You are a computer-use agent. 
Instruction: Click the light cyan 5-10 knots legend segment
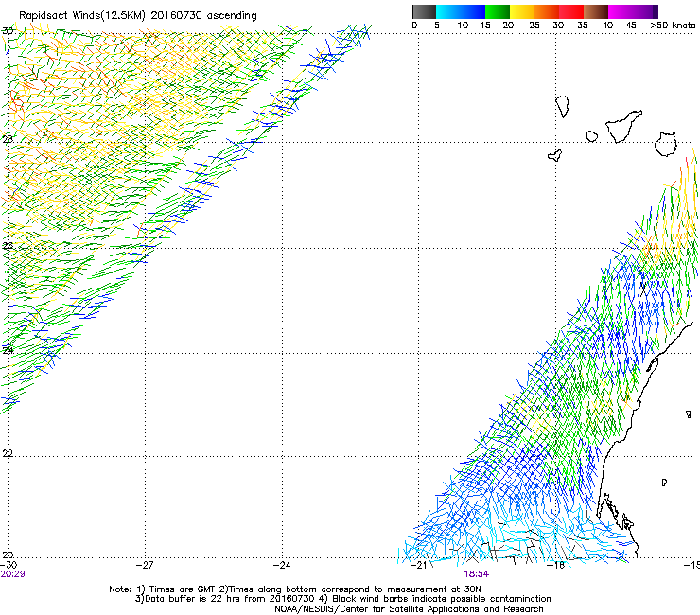(448, 11)
